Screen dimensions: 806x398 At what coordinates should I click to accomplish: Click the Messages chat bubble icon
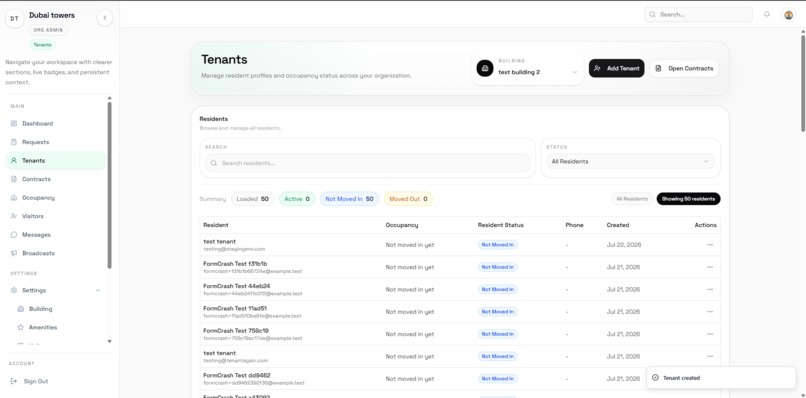tap(14, 234)
